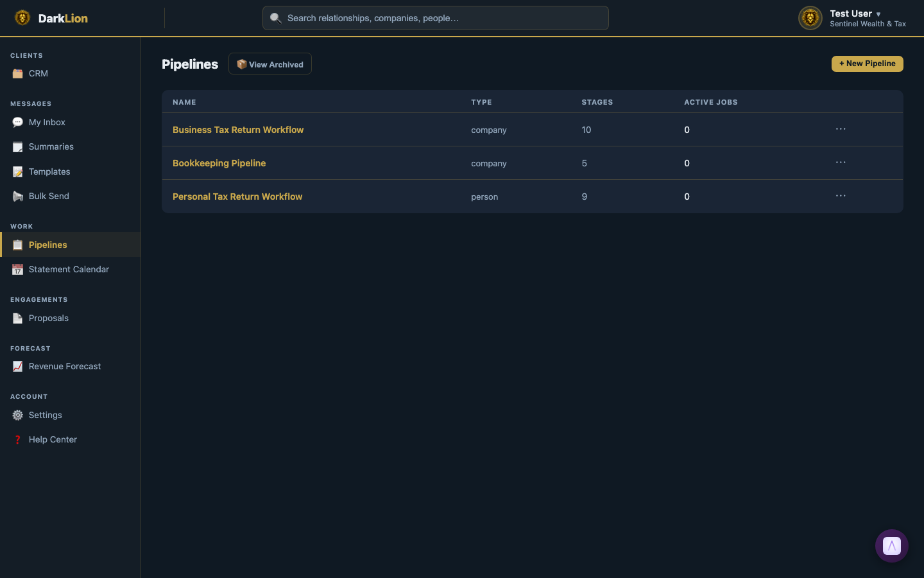This screenshot has height=578, width=924.
Task: Click active jobs 0 in Bookkeeping Pipeline row
Action: [687, 163]
